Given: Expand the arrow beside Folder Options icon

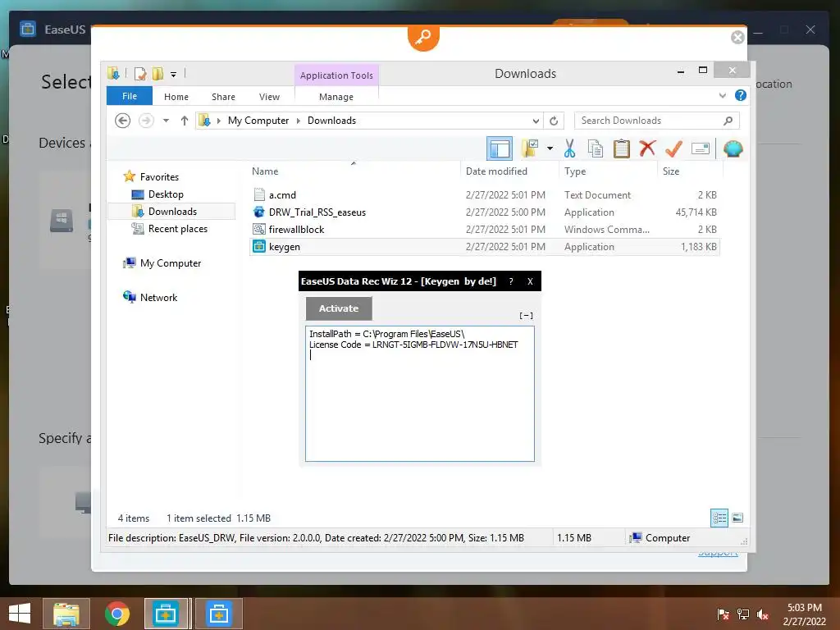Looking at the screenshot, I should 550,148.
